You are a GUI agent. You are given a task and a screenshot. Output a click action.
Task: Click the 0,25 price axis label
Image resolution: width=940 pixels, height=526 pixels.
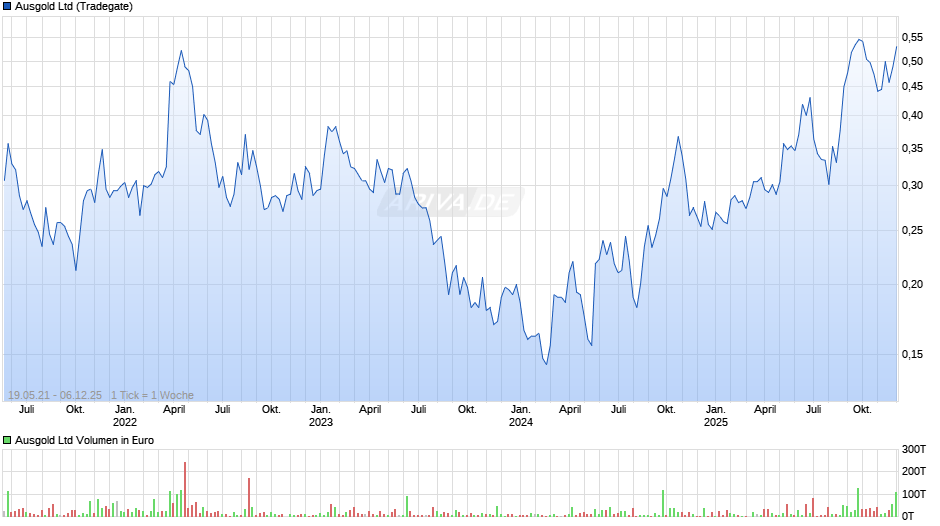[912, 230]
